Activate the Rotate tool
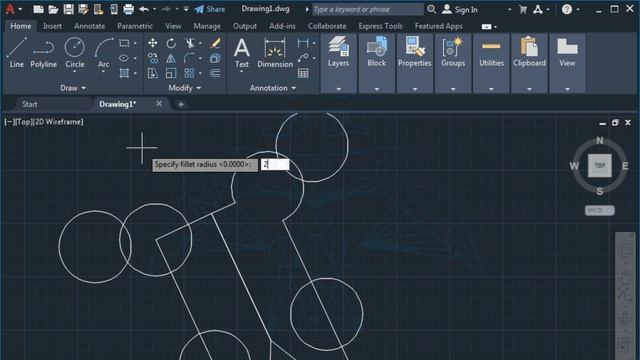 pos(171,43)
